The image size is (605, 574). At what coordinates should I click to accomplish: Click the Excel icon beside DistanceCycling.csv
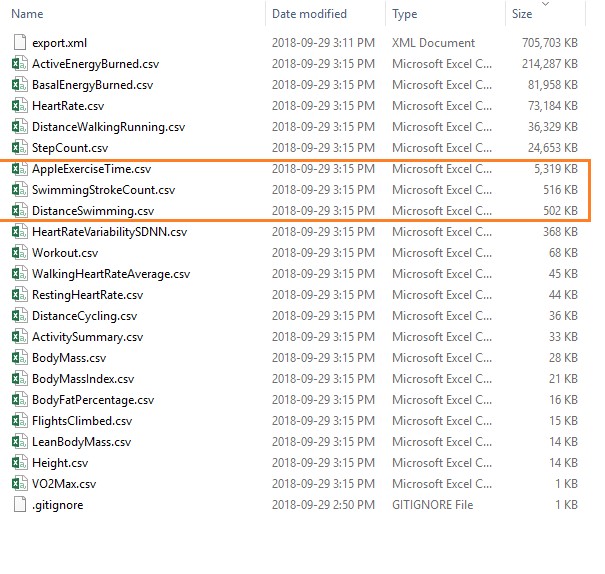tap(20, 316)
